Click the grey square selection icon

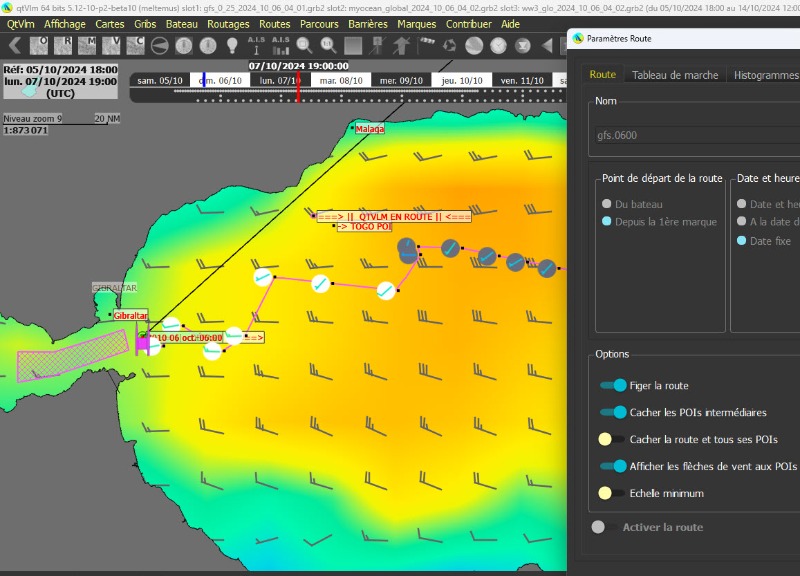point(353,46)
